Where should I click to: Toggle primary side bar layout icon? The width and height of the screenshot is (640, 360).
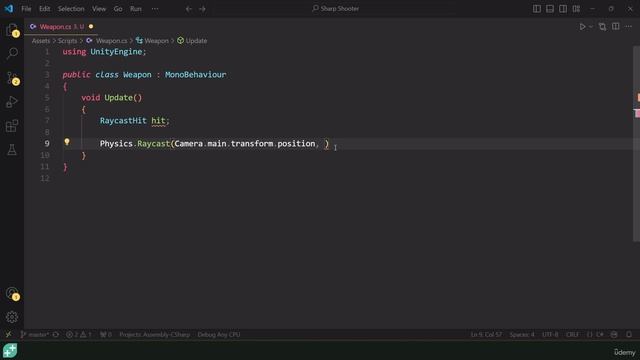tap(537, 9)
